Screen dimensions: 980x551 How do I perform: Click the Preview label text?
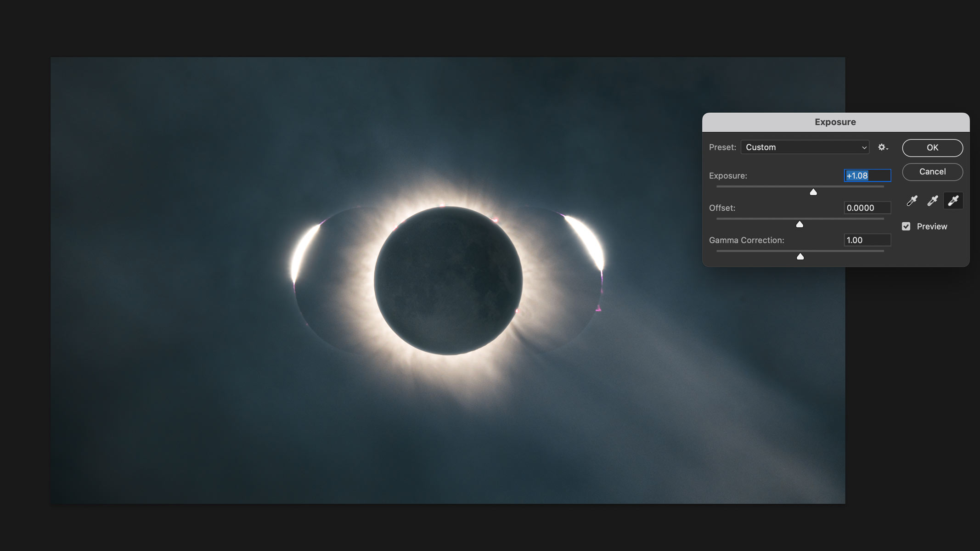[932, 226]
